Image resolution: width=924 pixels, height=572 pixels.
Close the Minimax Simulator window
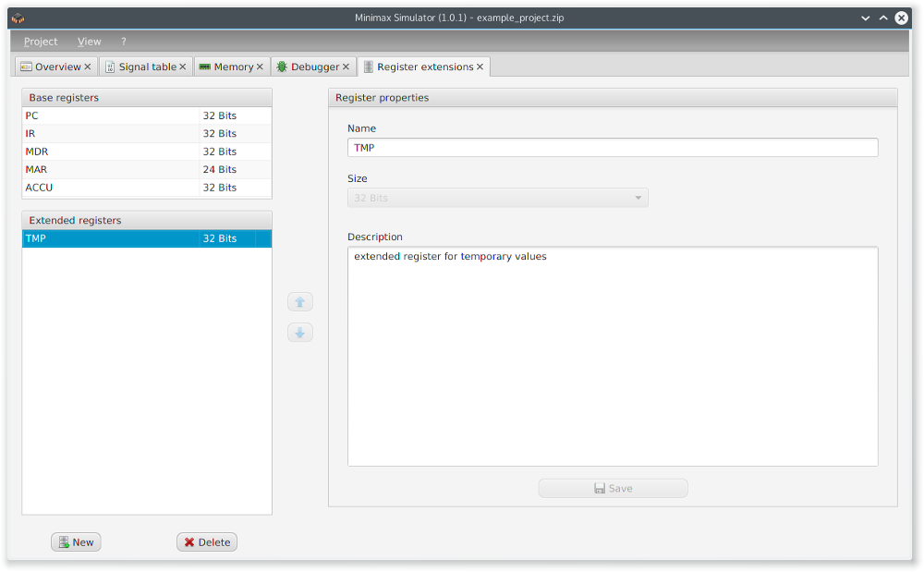pyautogui.click(x=902, y=18)
